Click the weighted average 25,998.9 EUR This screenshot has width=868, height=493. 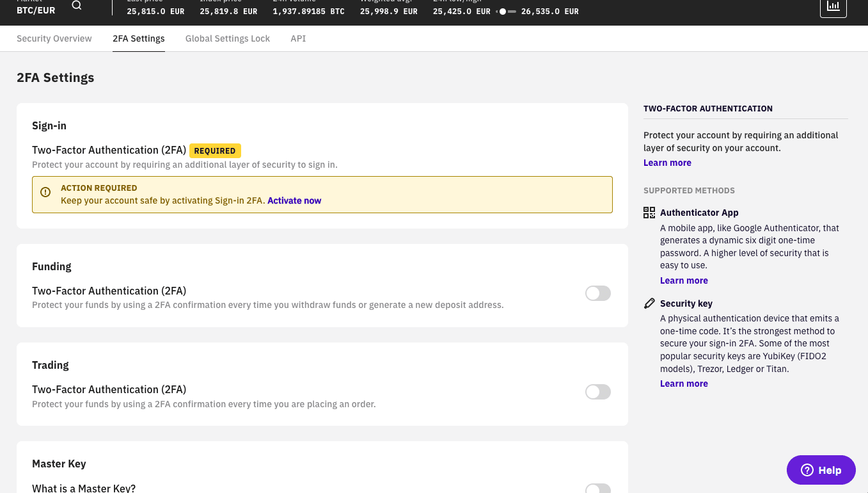pos(388,12)
